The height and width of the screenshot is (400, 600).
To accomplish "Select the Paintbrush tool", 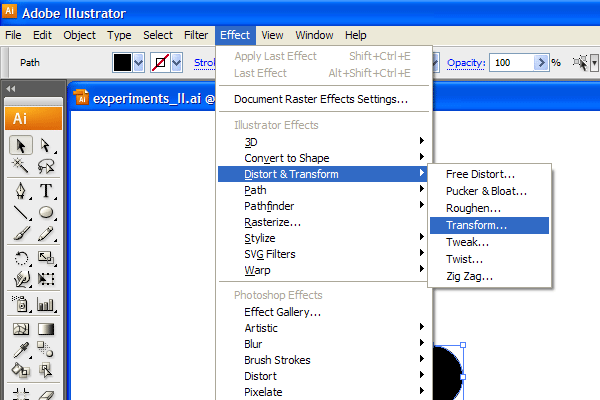I will 21,233.
